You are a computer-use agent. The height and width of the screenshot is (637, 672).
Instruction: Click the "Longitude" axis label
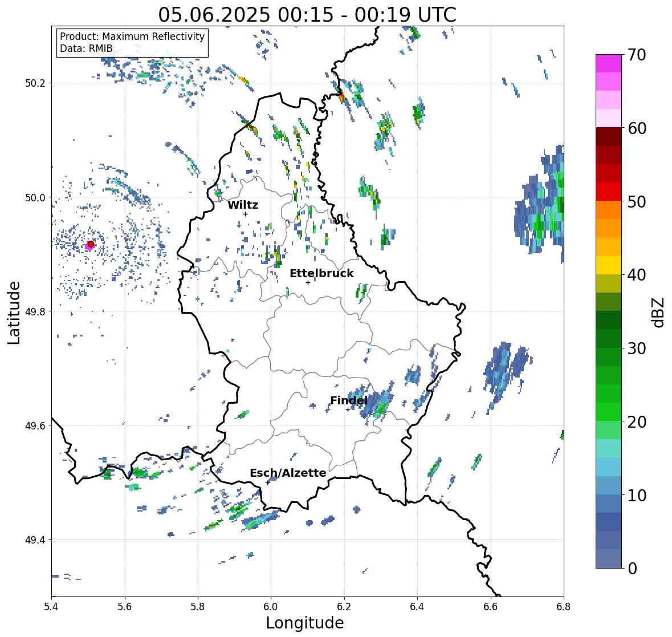[x=305, y=623]
